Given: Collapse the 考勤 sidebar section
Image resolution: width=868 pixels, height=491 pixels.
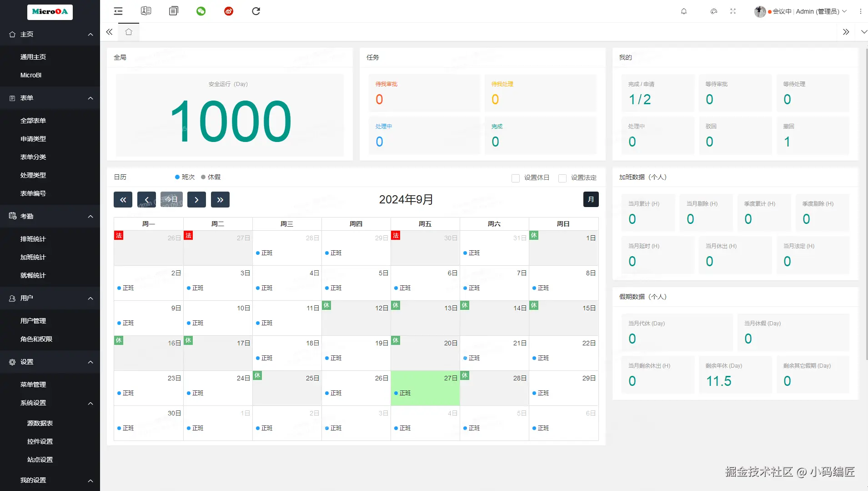Looking at the screenshot, I should click(x=50, y=216).
